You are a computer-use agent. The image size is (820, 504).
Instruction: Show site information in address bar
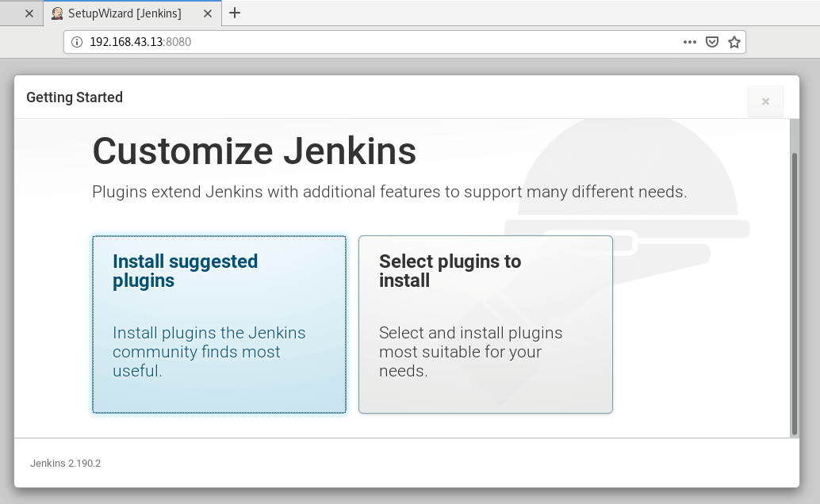pyautogui.click(x=77, y=42)
